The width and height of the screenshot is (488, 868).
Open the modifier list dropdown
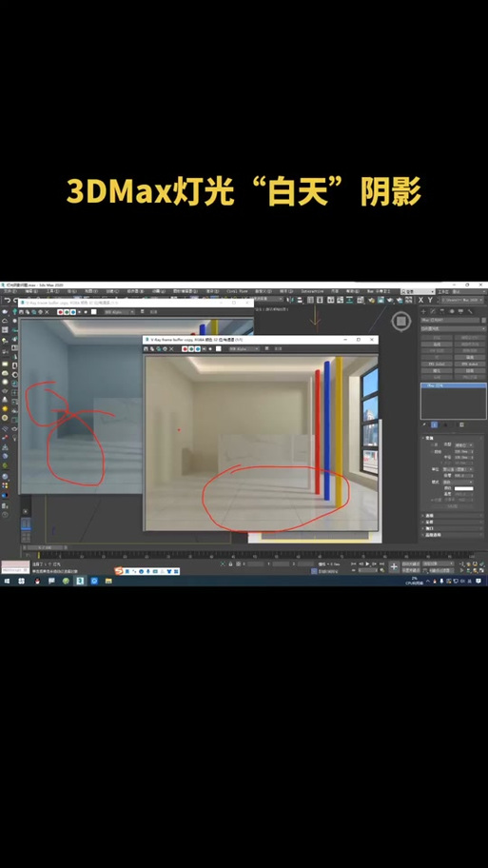(x=453, y=328)
